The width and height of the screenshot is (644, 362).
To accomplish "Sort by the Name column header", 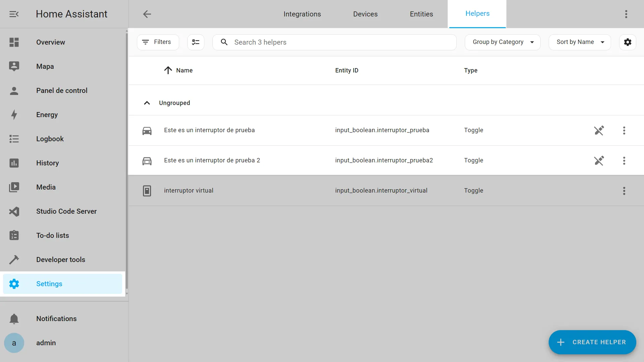I will point(184,70).
